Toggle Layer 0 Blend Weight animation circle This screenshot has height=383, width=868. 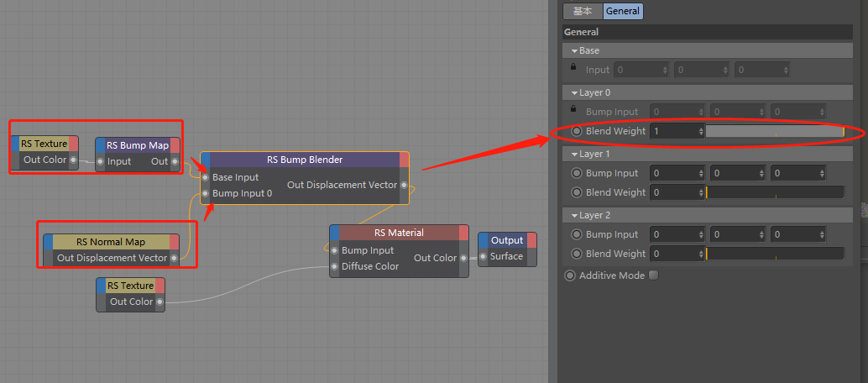coord(577,131)
